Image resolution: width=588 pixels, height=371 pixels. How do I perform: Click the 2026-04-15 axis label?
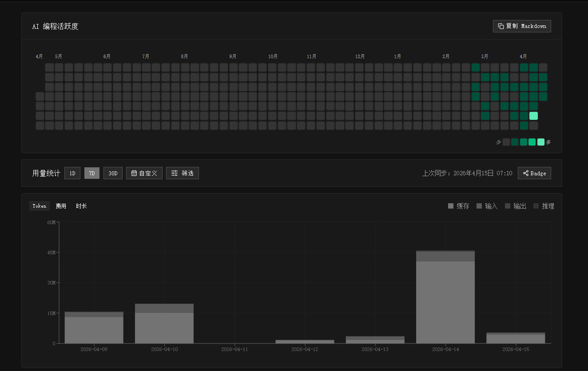tap(516, 349)
